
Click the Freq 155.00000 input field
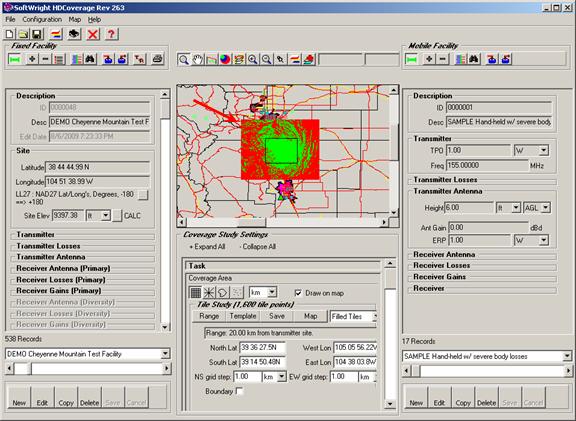[x=487, y=165]
